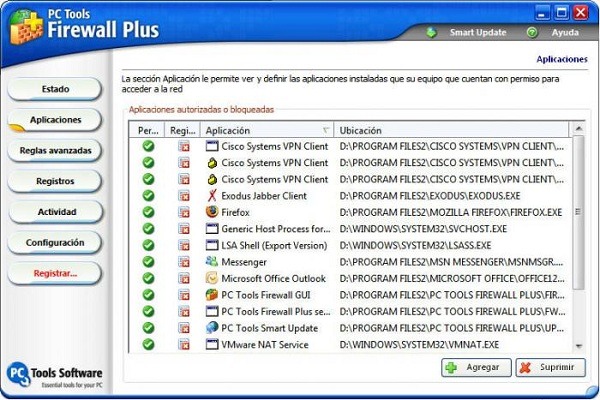600x400 pixels.
Task: Toggle the logging icon for Firefox
Action: (184, 212)
